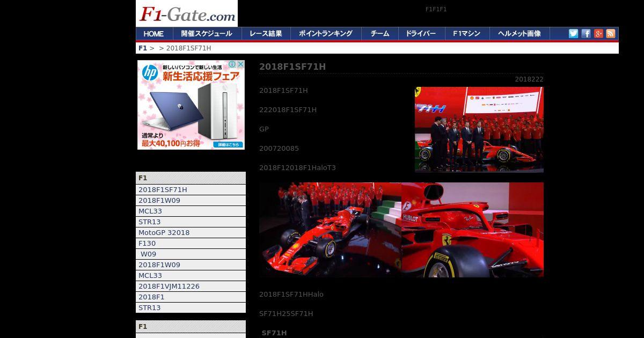The width and height of the screenshot is (644, 338).
Task: Open the RSS feed icon
Action: [611, 33]
